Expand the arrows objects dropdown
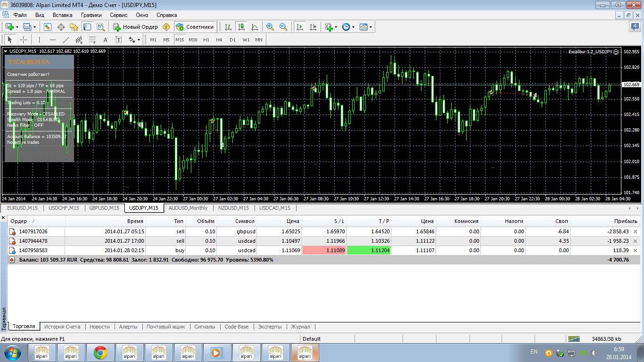This screenshot has height=362, width=644. 139,40
